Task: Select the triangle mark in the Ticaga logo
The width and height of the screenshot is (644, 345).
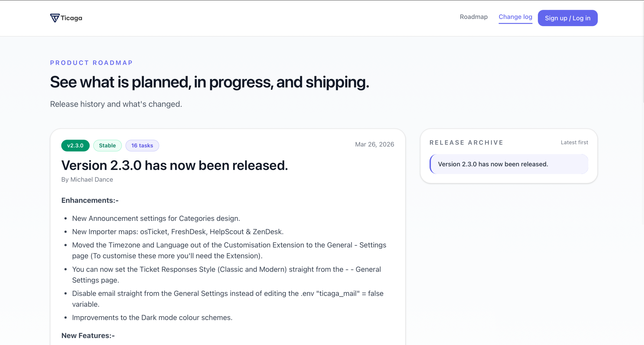Action: point(55,17)
